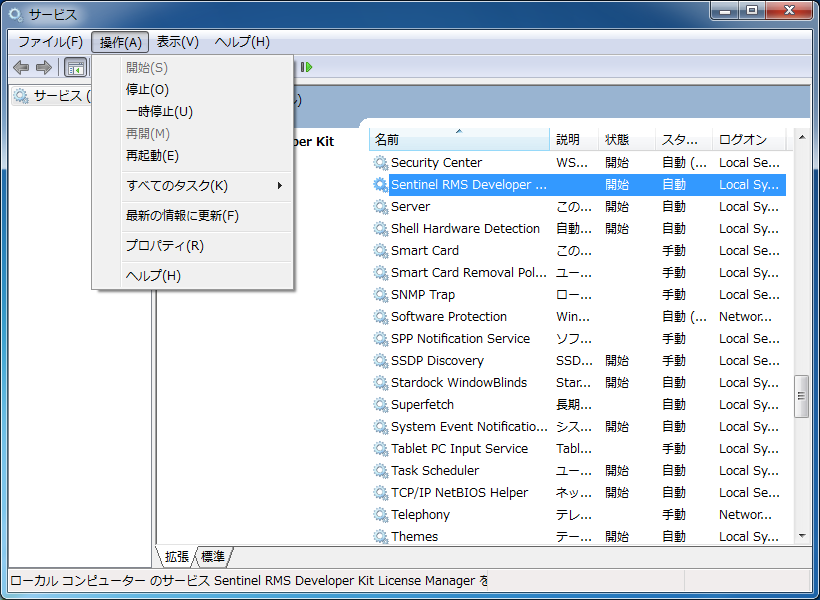Close the open 操作(A) menu
The height and width of the screenshot is (600, 820).
(120, 42)
